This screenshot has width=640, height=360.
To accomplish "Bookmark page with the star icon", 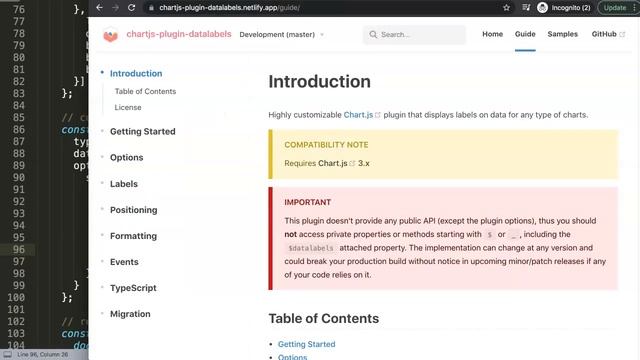I will tap(507, 7).
